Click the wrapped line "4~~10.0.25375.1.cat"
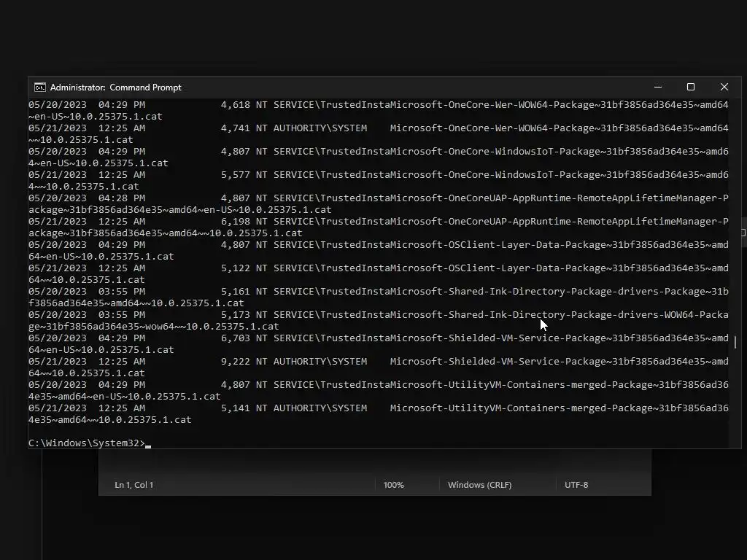Image resolution: width=747 pixels, height=560 pixels. pyautogui.click(x=84, y=186)
